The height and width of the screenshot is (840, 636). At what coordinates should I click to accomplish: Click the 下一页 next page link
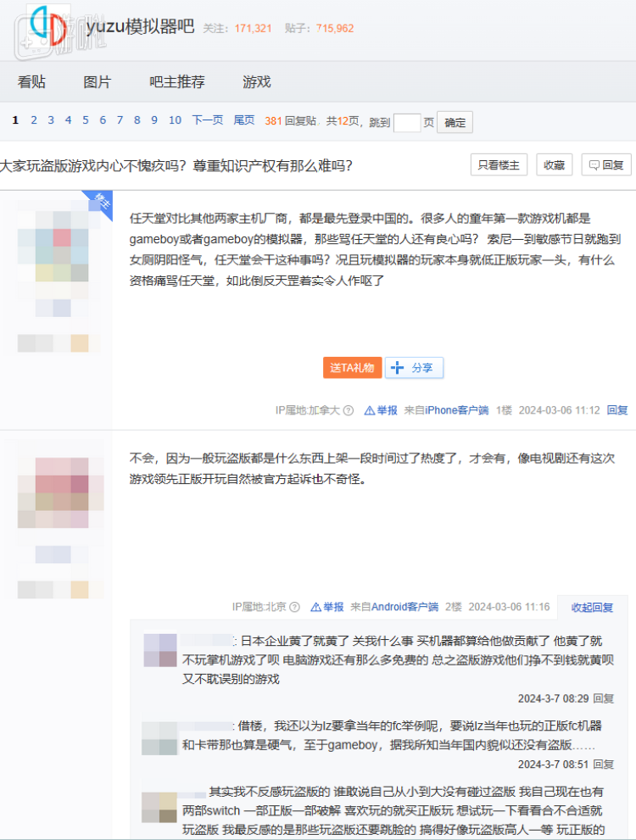tap(208, 120)
